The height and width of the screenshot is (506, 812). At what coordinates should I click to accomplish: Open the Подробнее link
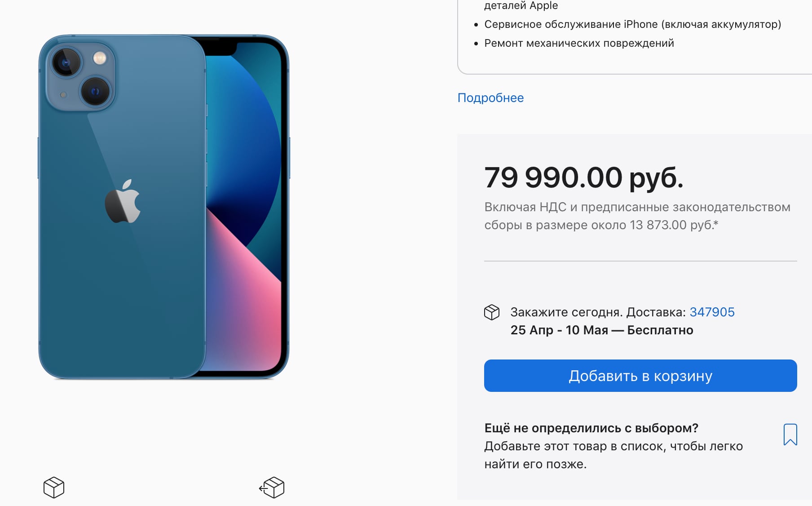point(490,98)
